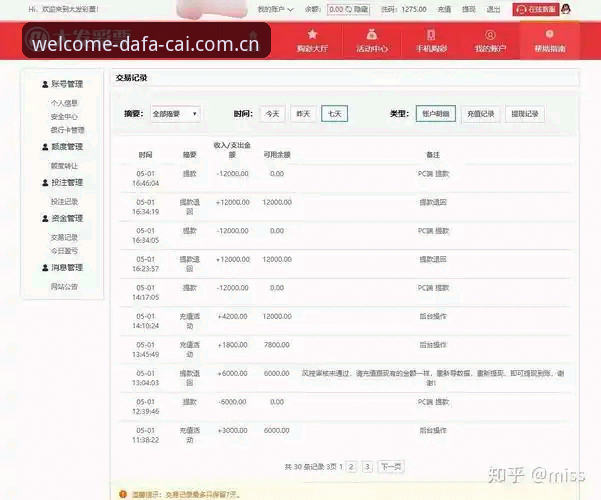This screenshot has height=500, width=601.
Task: Click person icon beside 账号管理 heading
Action: click(x=45, y=84)
